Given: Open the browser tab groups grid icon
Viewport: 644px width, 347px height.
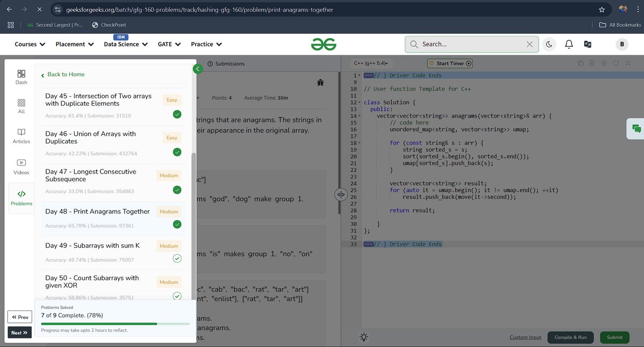Looking at the screenshot, I should click(x=11, y=25).
